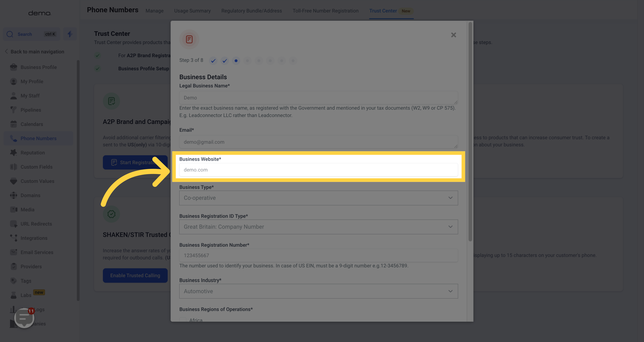Close the Business Details modal
This screenshot has width=644, height=342.
coord(454,35)
